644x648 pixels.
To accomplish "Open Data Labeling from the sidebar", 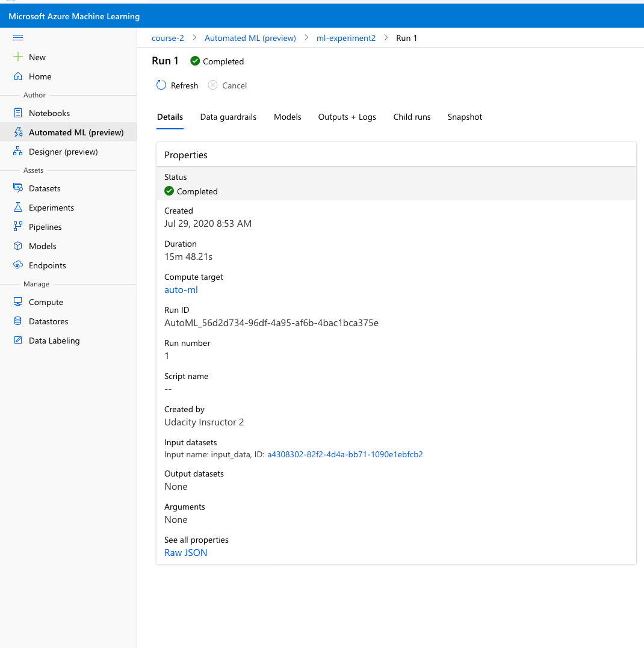I will (54, 341).
